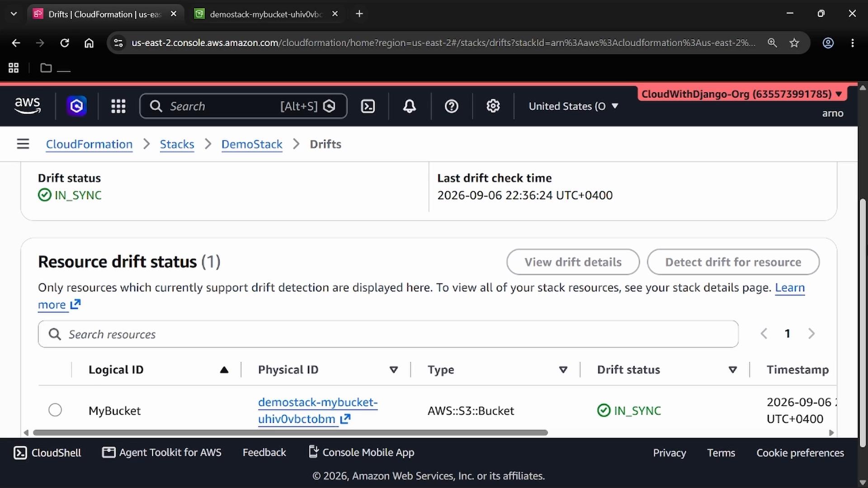
Task: Click the vertical page scrollbar
Action: pos(863,323)
